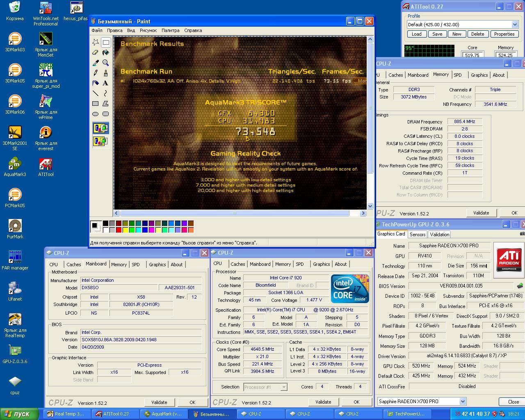Screen dimensions: 525x420
Task: Switch to Caches tab in processor CPU-Z window
Action: click(x=237, y=264)
